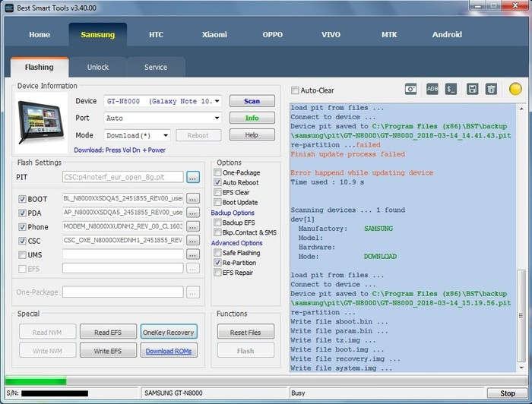Click the BOOT file path field

click(x=123, y=199)
